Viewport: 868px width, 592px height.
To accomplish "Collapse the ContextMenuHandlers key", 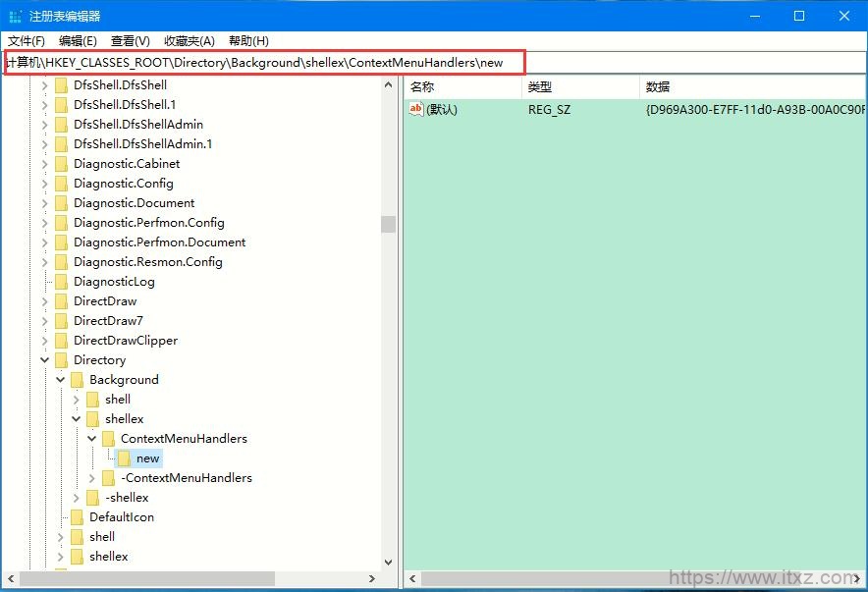I will click(x=92, y=439).
